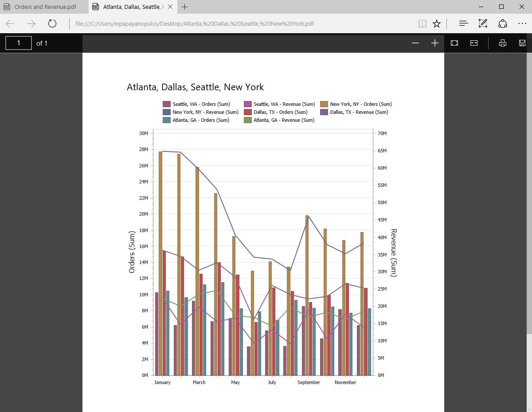This screenshot has width=532, height=412.
Task: Click Dallas, TX - Orders legend swatch
Action: point(247,112)
